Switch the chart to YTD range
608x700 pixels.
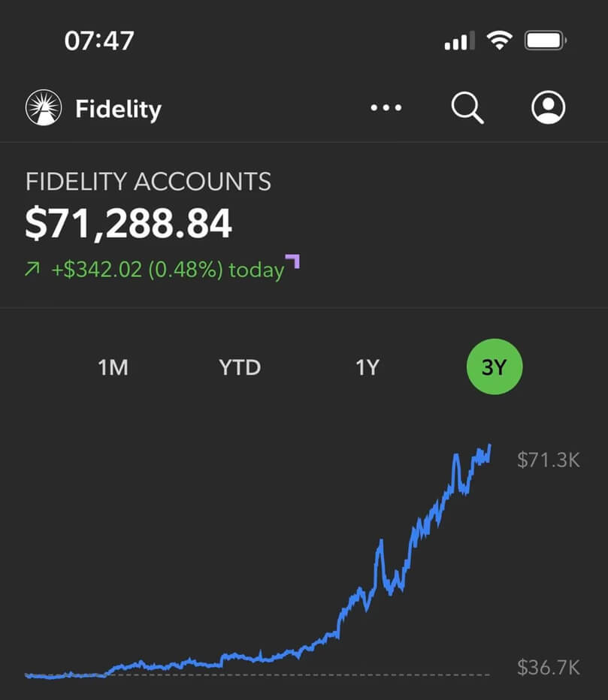click(x=240, y=367)
